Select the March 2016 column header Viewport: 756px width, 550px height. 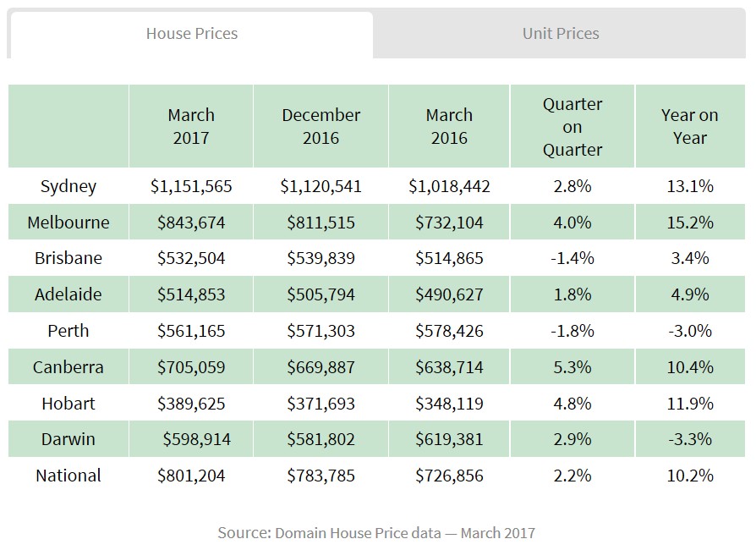pyautogui.click(x=449, y=126)
